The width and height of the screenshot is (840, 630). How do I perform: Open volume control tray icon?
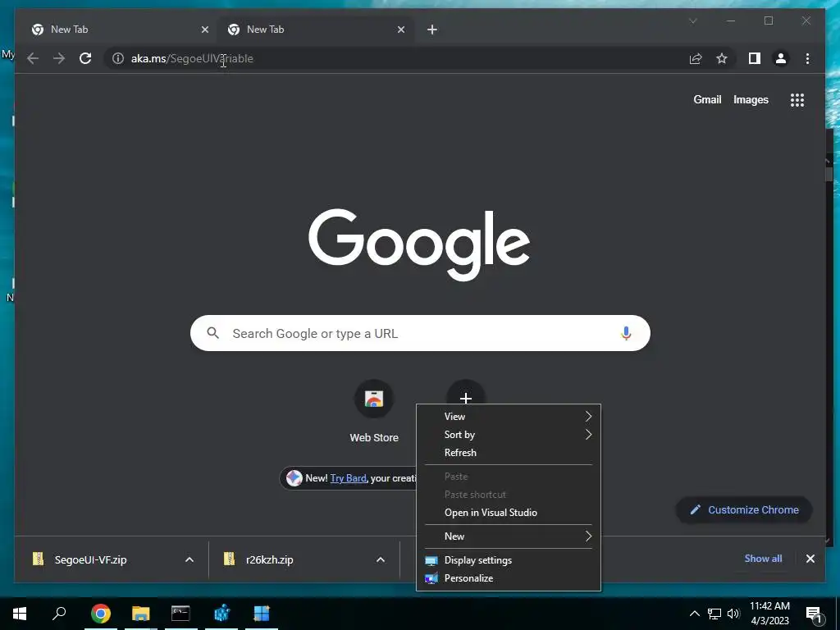click(733, 614)
